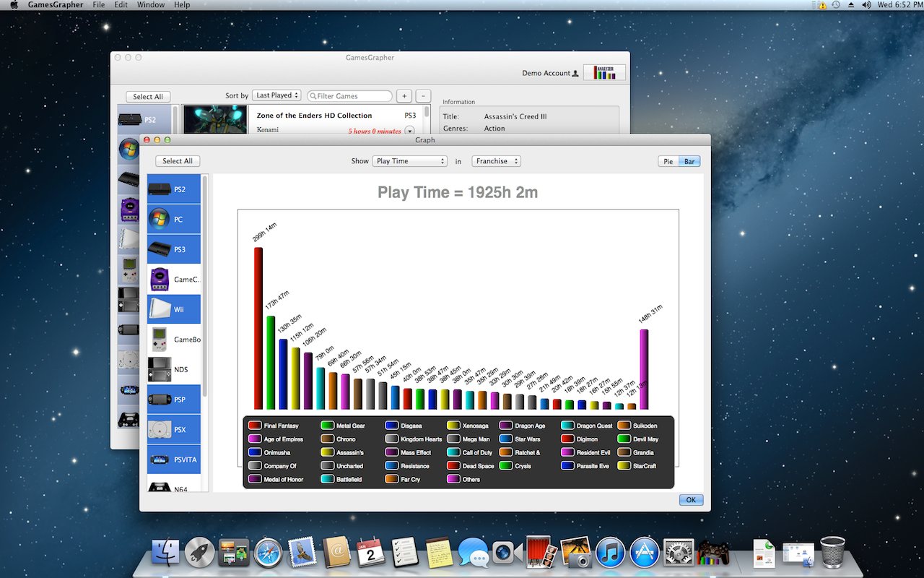Open the Apple menu
The image size is (924, 578).
14,5
